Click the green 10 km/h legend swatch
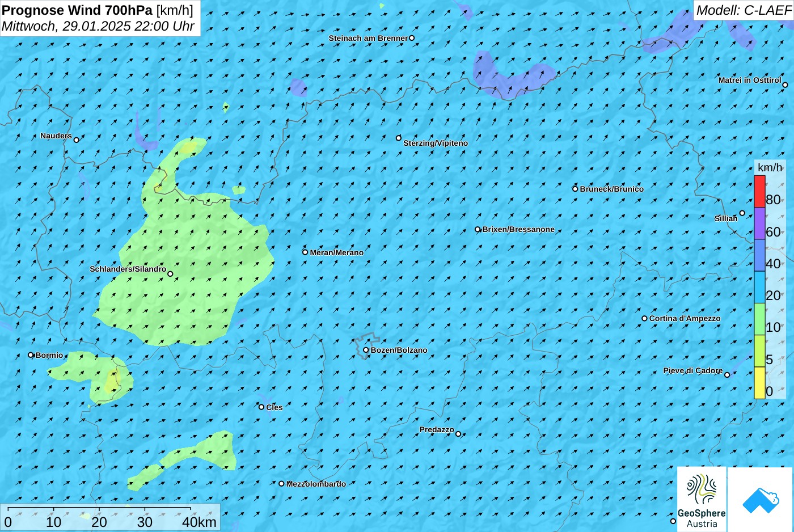This screenshot has height=532, width=794. [759, 319]
